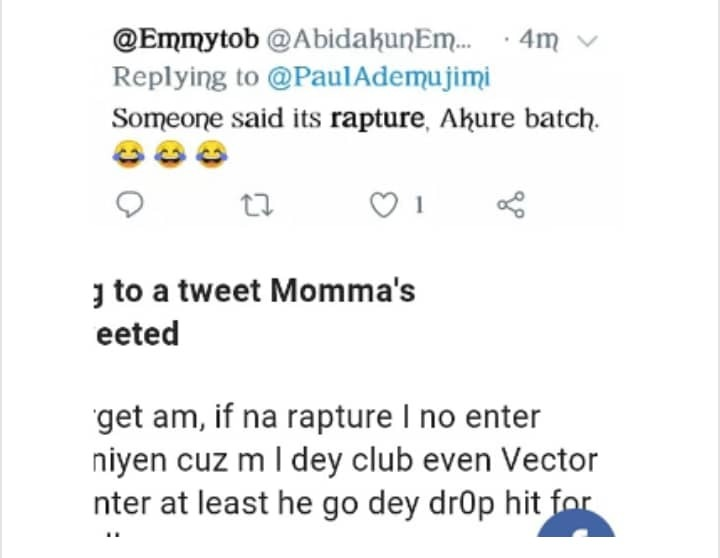720x558 pixels.
Task: Tap the blue Facebook floating button
Action: (x=592, y=537)
